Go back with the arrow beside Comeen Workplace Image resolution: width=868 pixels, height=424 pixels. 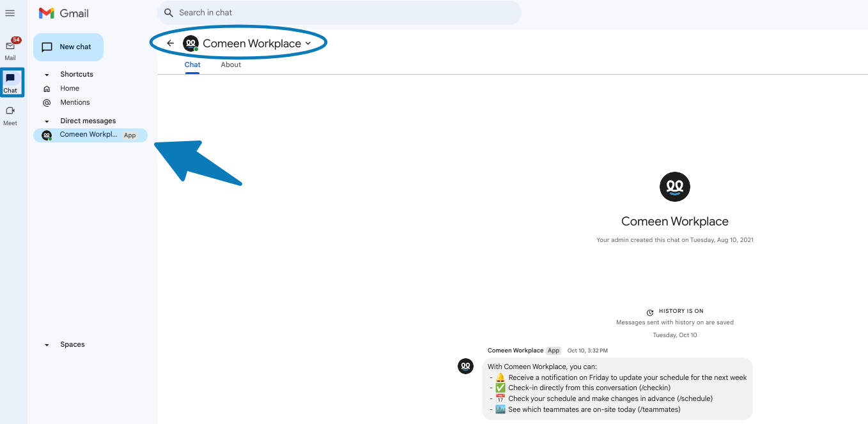tap(170, 43)
